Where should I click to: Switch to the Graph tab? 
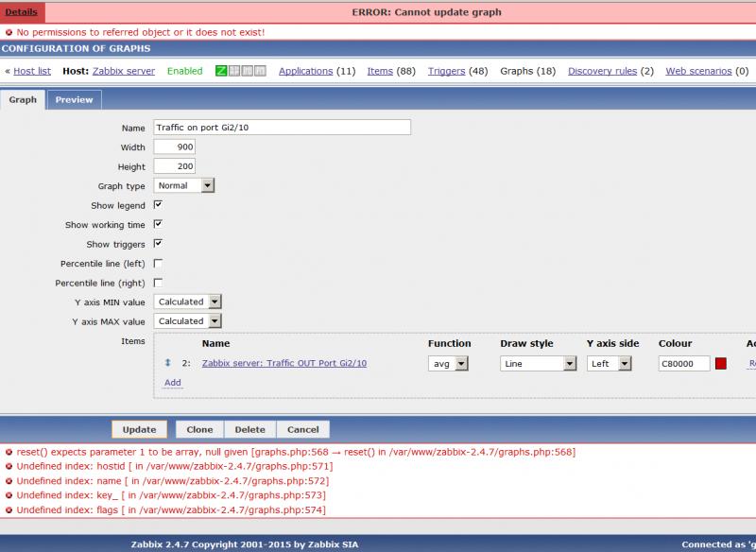tap(23, 100)
